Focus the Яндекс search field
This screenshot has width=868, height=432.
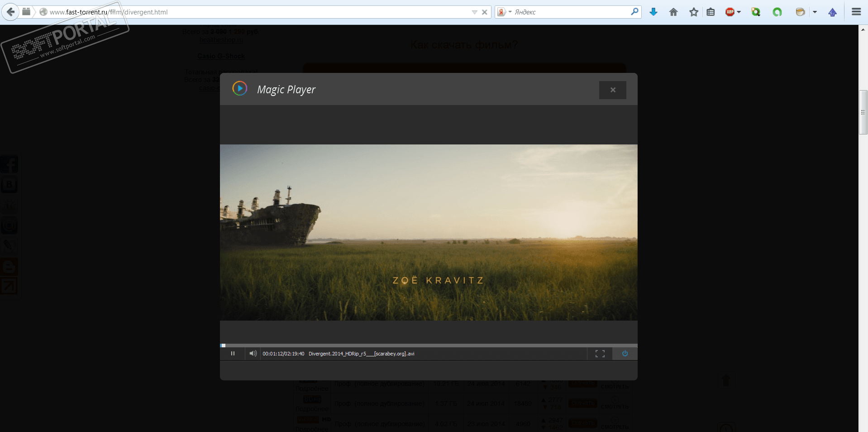[571, 12]
